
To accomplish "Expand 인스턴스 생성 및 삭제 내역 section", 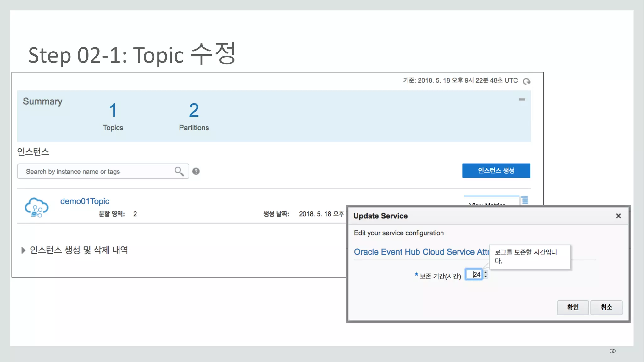I will coord(23,250).
